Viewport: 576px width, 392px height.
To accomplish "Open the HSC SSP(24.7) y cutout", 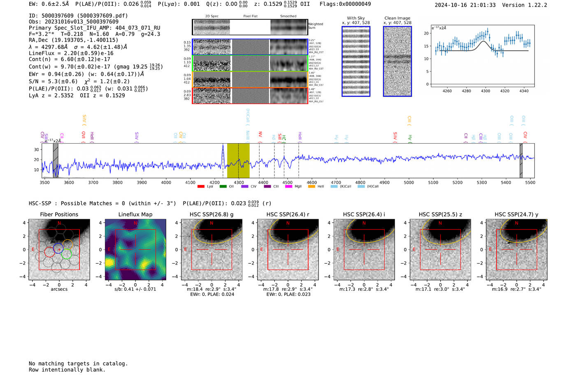I will [x=516, y=249].
